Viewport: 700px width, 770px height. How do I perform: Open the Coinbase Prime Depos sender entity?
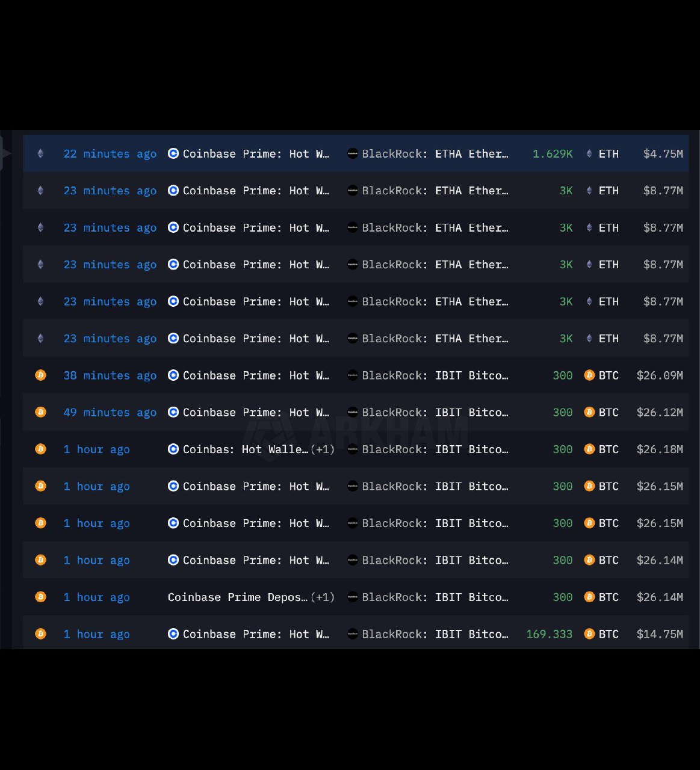[x=238, y=597]
